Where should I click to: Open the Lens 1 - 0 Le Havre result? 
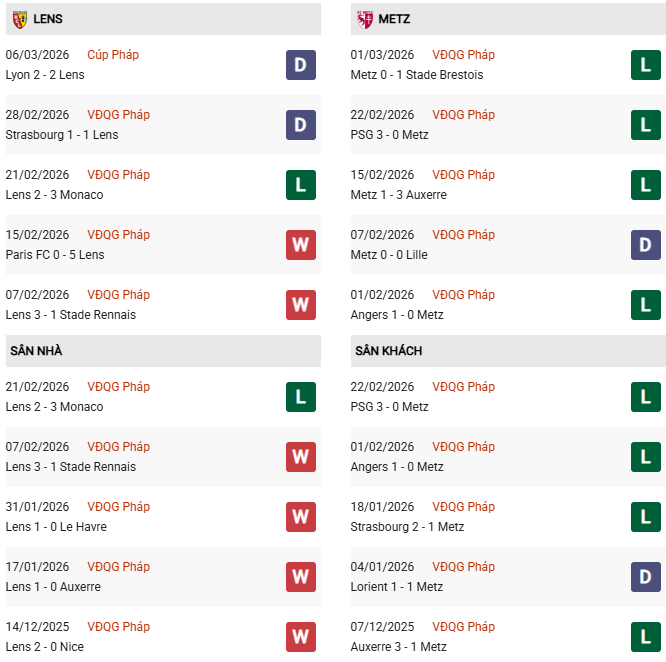(x=56, y=527)
